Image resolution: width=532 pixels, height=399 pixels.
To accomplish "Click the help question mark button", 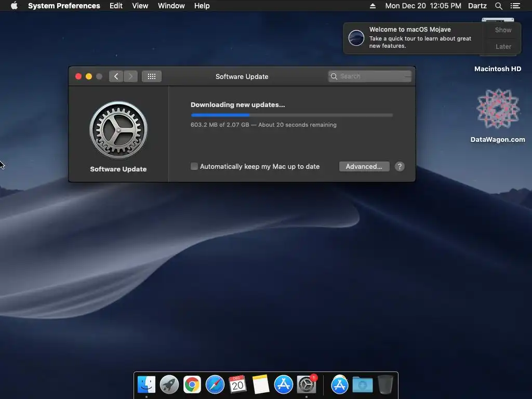I will click(400, 166).
